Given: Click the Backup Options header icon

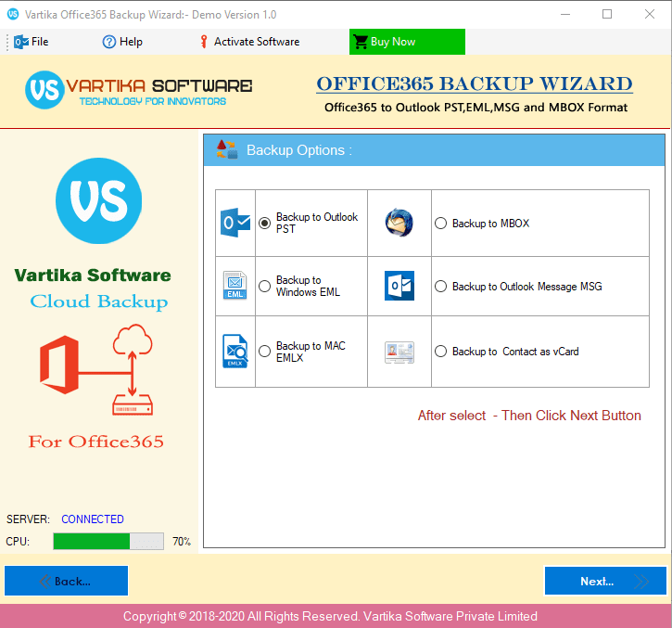Looking at the screenshot, I should point(226,149).
